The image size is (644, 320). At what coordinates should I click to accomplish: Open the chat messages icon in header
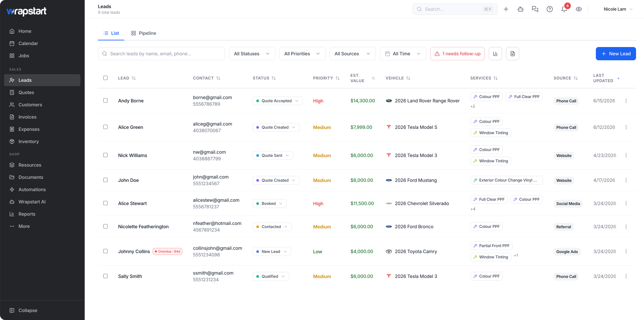(535, 9)
